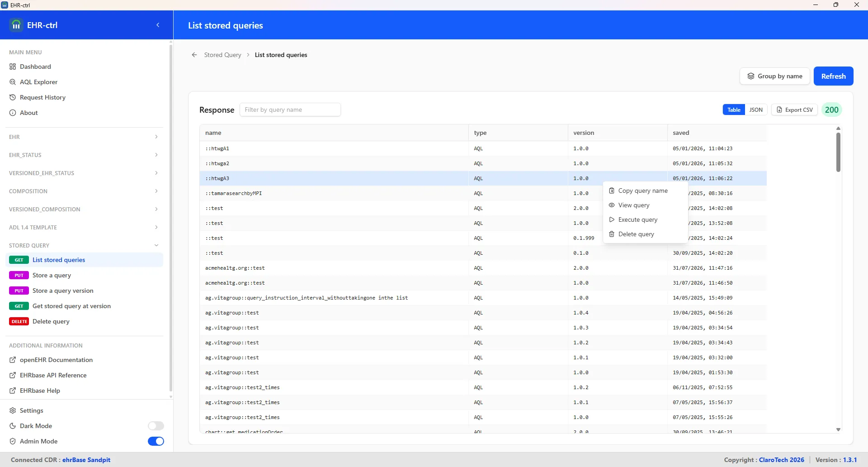Image resolution: width=868 pixels, height=467 pixels.
Task: Export the table as CSV
Action: pos(794,110)
